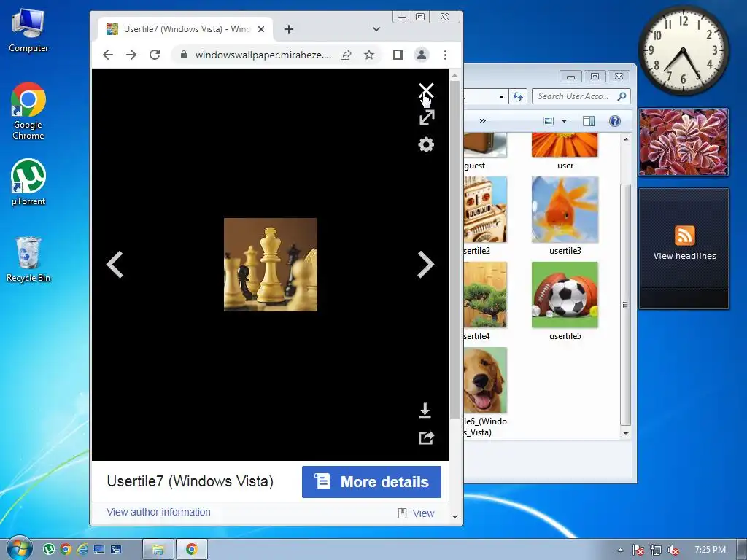Click the More details button
This screenshot has height=560, width=747.
click(x=371, y=482)
